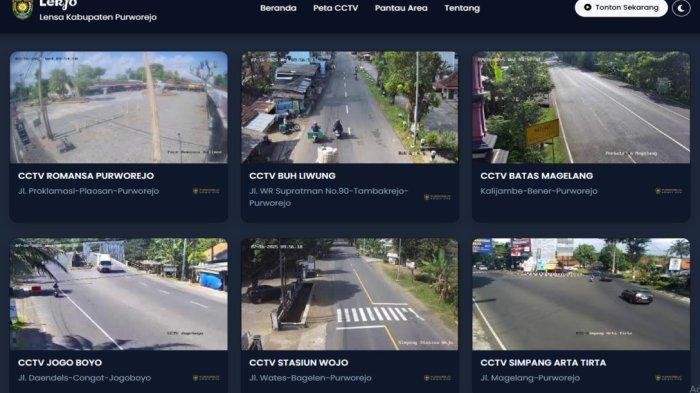Click the small crest badge on Buh Liwung card

[x=437, y=197]
